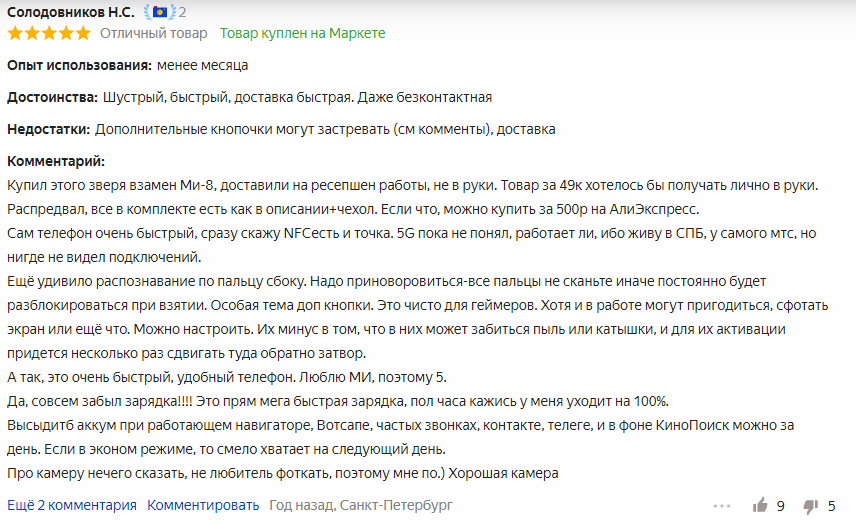Screen dimensions: 856x531
Task: Click the 'Комментировать' link
Action: coord(203,505)
